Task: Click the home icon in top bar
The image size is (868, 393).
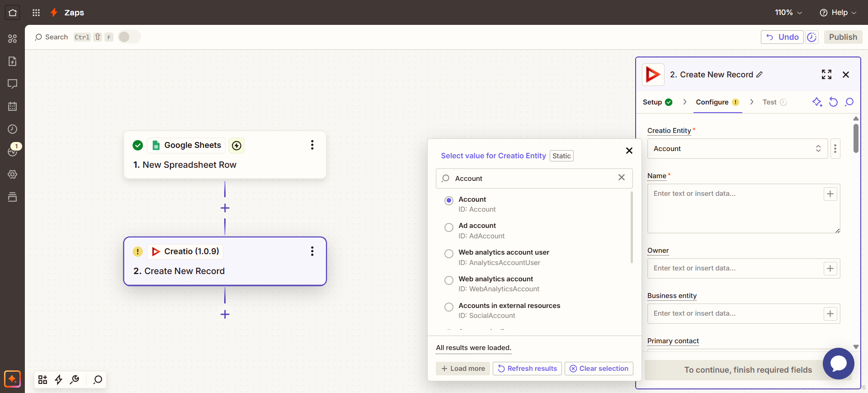Action: pos(13,13)
